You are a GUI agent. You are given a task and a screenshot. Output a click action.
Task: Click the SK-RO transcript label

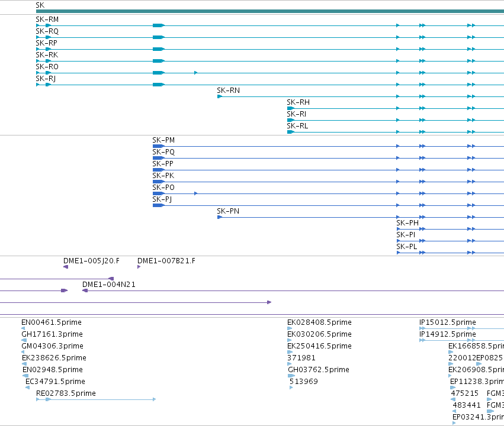47,67
